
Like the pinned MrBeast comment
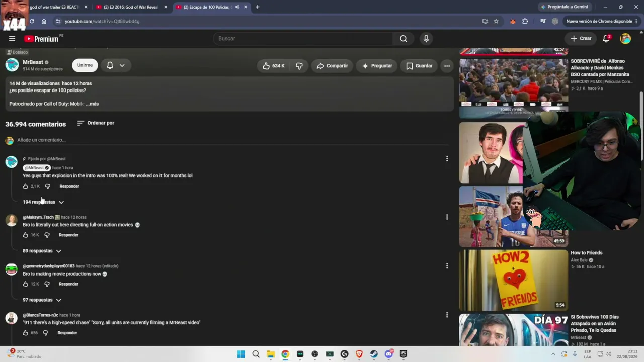(26, 186)
